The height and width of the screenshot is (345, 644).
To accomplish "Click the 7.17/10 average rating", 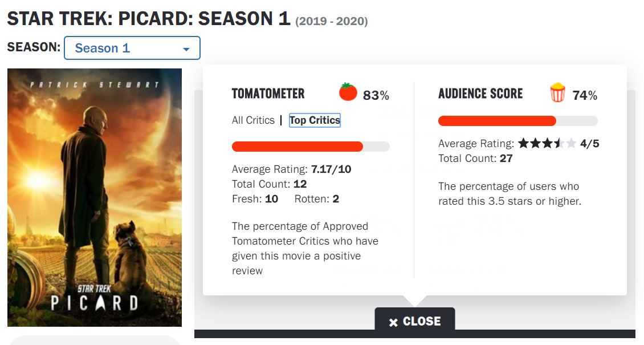I will click(331, 169).
